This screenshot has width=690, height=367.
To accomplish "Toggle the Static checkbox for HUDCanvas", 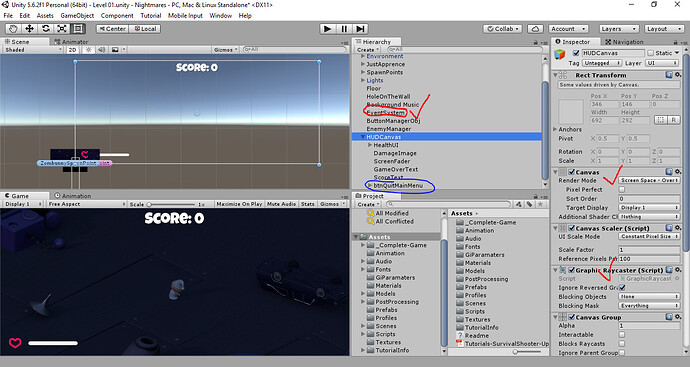I will point(650,53).
